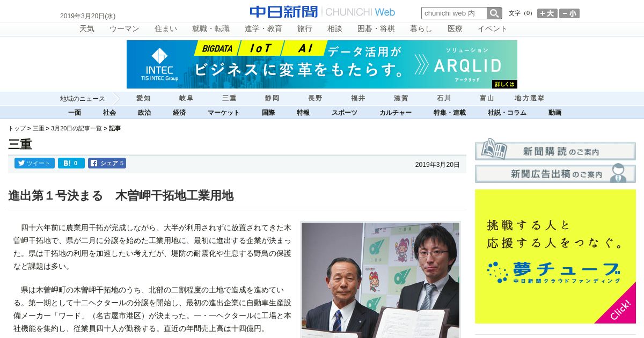The width and height of the screenshot is (644, 338).
Task: Go to 経済 category
Action: pos(179,113)
